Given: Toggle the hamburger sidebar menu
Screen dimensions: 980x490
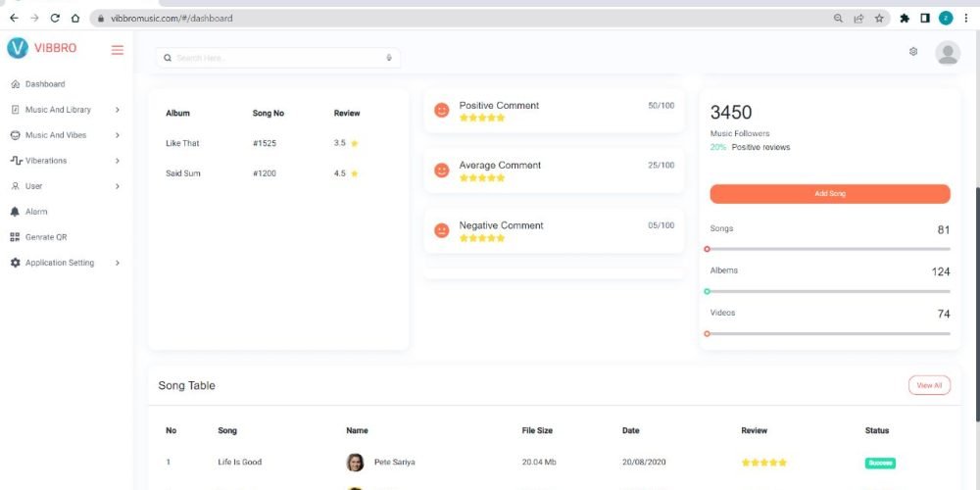Looking at the screenshot, I should point(118,50).
